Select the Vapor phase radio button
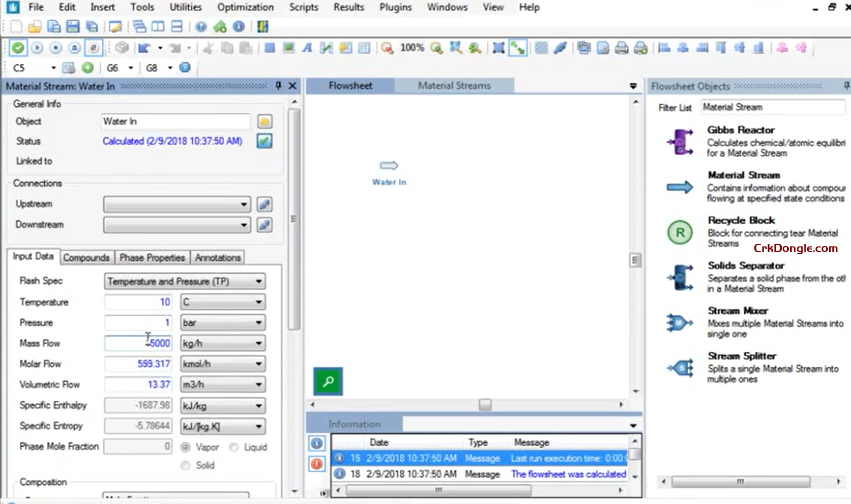The height and width of the screenshot is (504, 851). [185, 447]
